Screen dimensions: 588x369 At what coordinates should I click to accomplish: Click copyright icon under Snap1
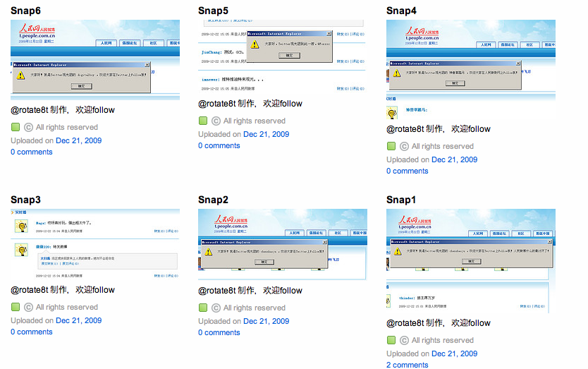coord(405,341)
